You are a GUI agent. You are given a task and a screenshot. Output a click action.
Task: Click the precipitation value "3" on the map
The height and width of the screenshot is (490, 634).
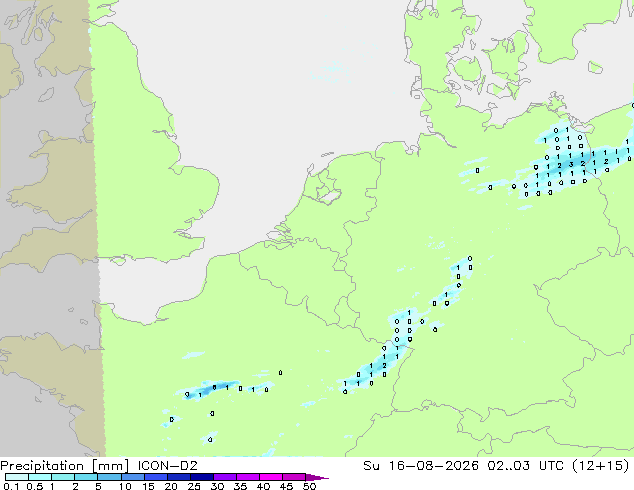571,165
